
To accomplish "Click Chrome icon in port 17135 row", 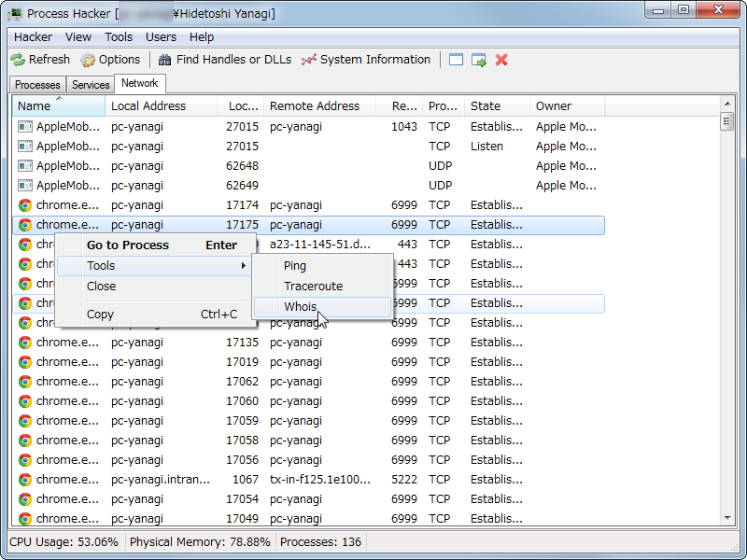I will click(25, 343).
